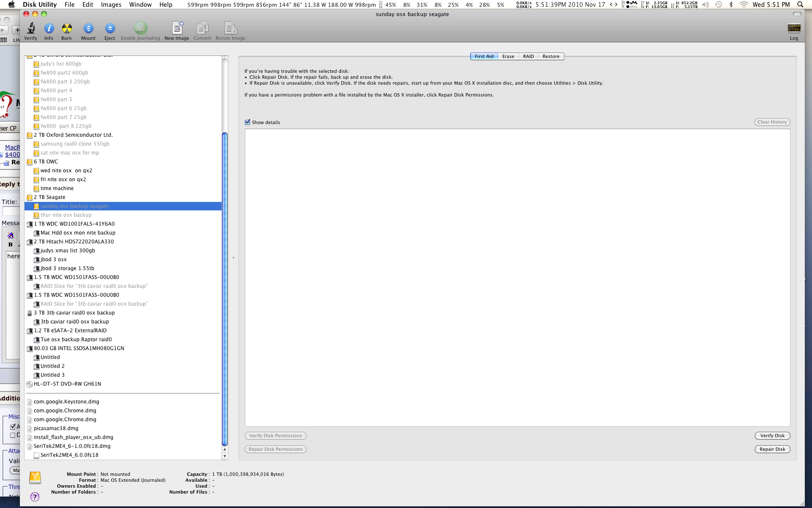Select "sunday osx backup seagate" volume
The image size is (812, 508).
123,206
